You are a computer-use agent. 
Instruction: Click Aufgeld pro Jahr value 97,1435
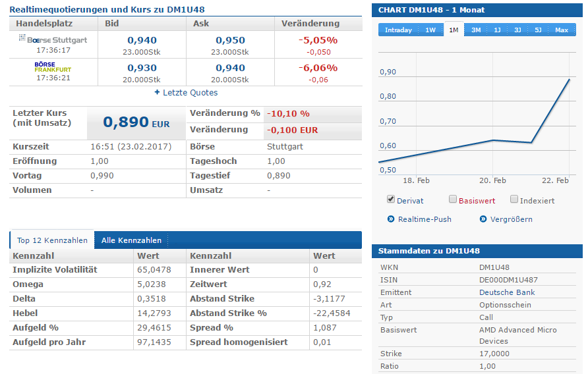pos(154,342)
